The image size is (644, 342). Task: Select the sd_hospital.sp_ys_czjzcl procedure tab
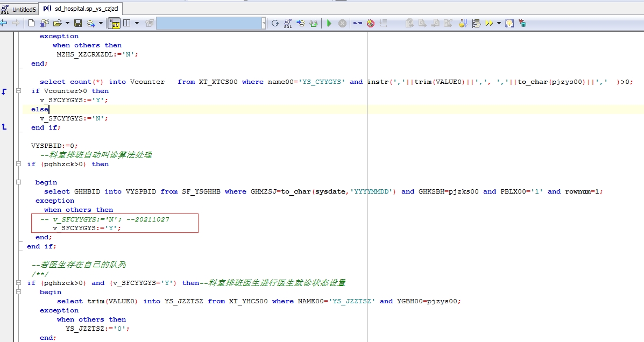pyautogui.click(x=81, y=9)
